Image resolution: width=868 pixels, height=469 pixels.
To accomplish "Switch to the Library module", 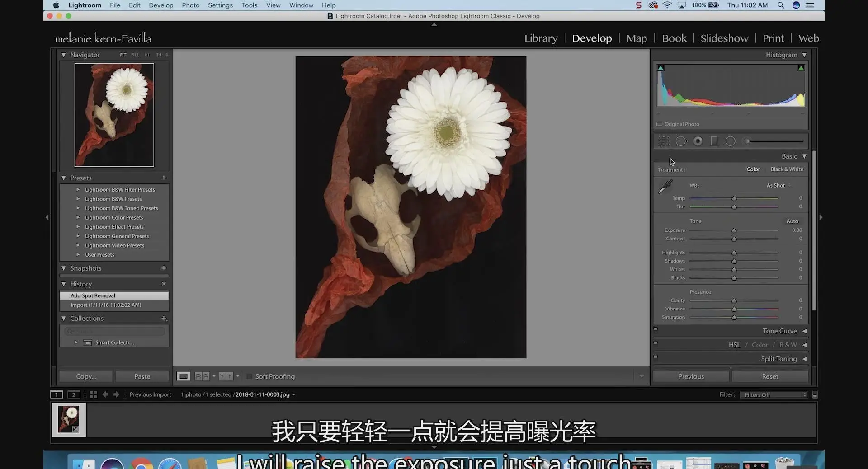I will tap(541, 38).
